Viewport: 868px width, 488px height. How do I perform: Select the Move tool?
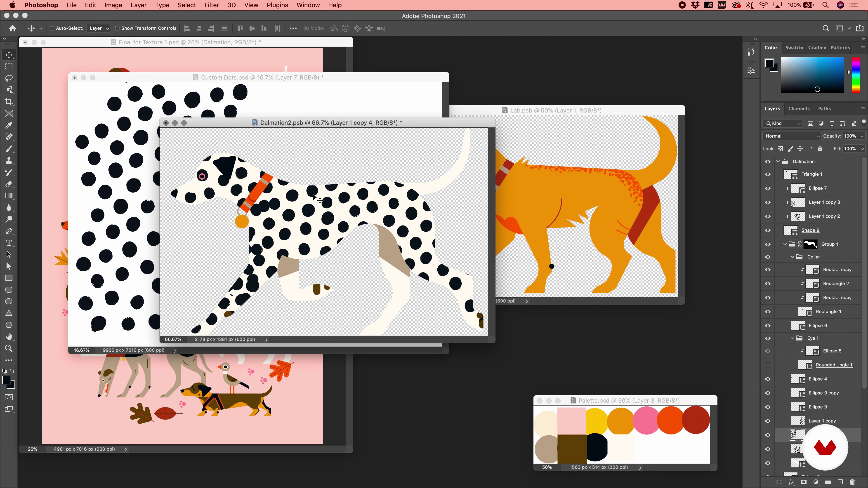click(x=9, y=55)
